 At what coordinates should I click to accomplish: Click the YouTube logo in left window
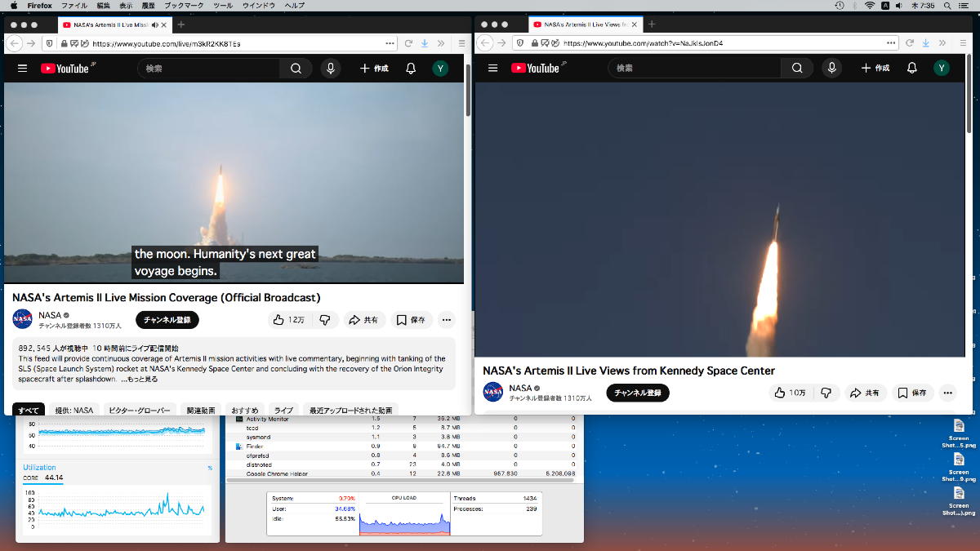[67, 68]
